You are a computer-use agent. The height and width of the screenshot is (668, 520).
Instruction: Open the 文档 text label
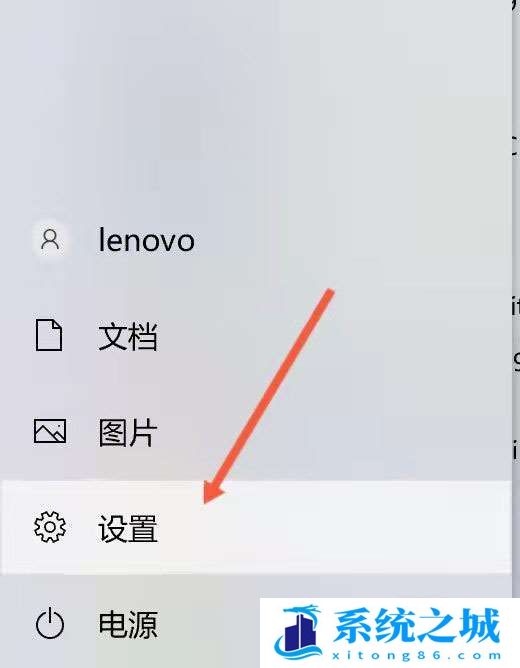point(128,336)
